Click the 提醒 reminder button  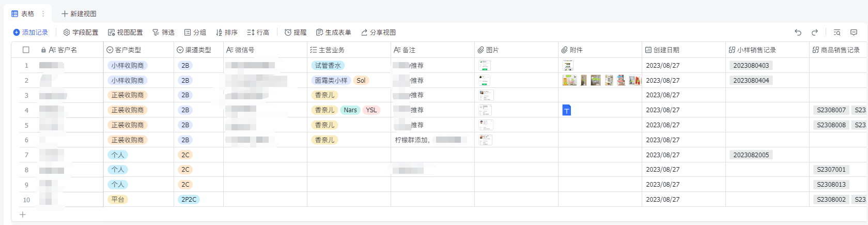pos(296,33)
